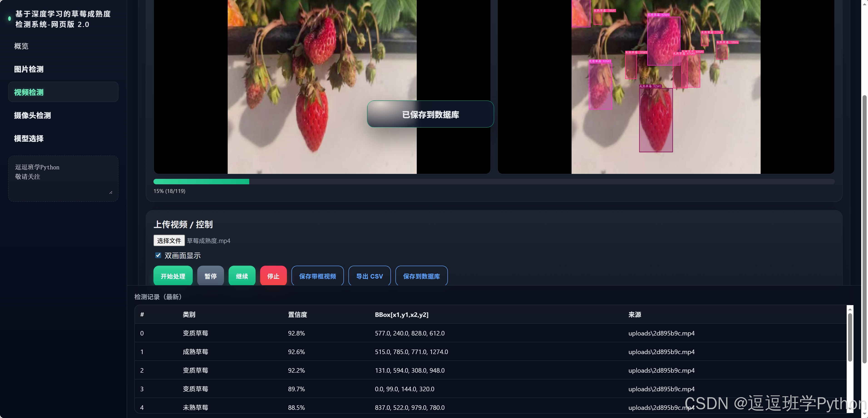Export results with 导出 CSV
868x418 pixels.
coord(369,276)
